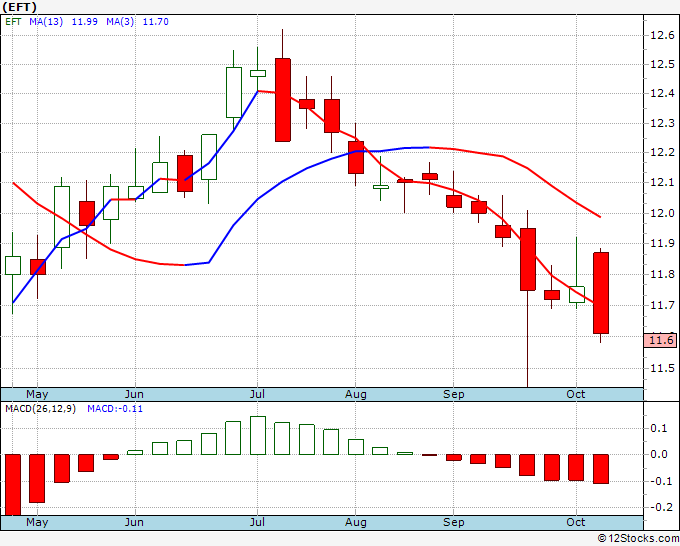Click the tallest green MACD histogram bar at July

pyautogui.click(x=258, y=435)
